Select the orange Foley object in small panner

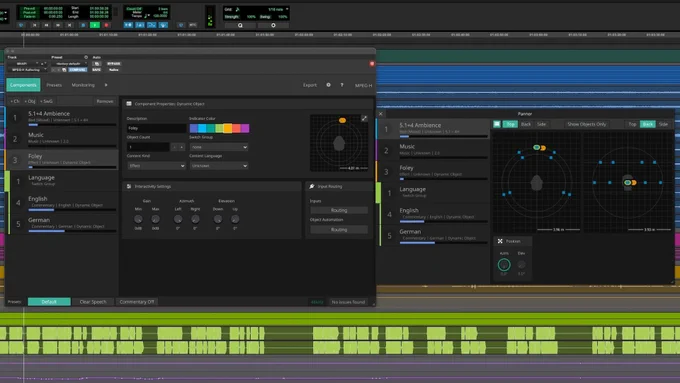pos(342,120)
